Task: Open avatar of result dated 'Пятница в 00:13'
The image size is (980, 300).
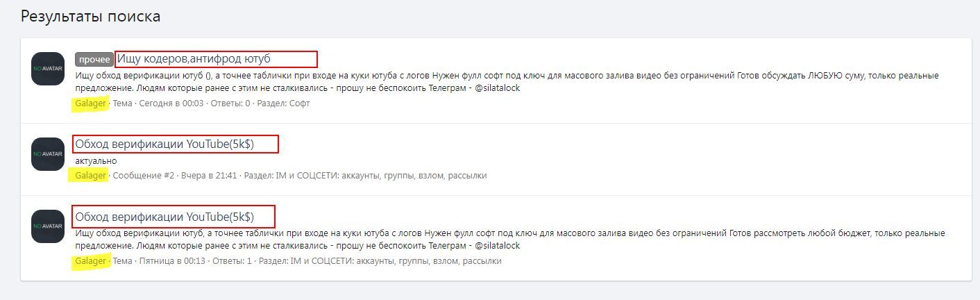Action: tap(48, 226)
